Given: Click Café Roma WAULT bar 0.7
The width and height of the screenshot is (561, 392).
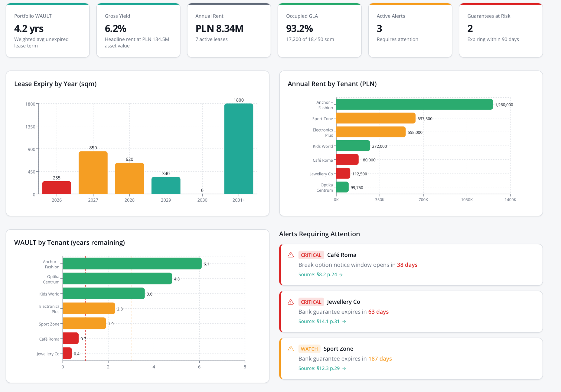Looking at the screenshot, I should click(x=71, y=338).
